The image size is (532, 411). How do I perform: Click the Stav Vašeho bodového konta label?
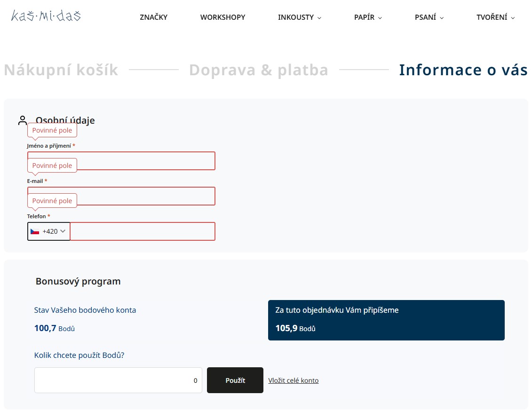tap(85, 310)
